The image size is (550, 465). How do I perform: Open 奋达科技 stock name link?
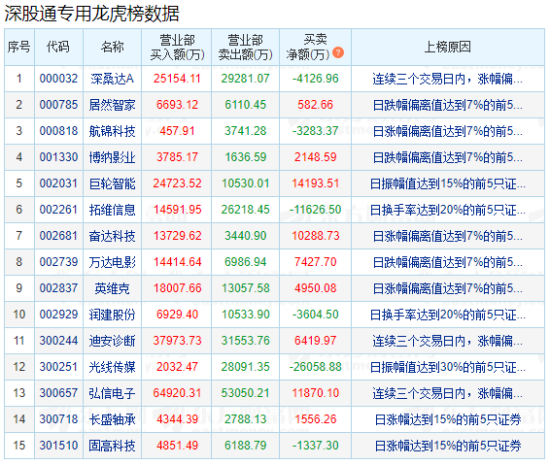click(x=112, y=236)
